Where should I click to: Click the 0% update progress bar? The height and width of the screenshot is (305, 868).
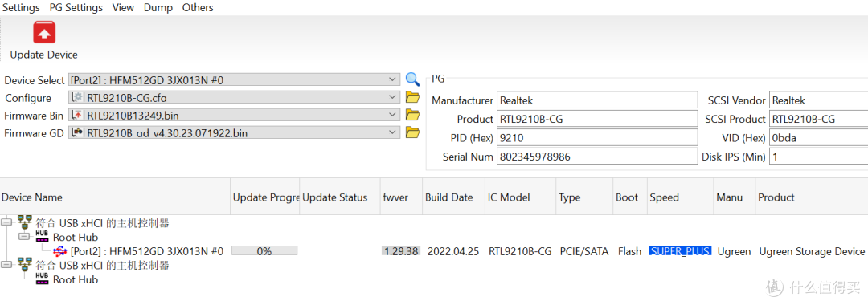[264, 251]
